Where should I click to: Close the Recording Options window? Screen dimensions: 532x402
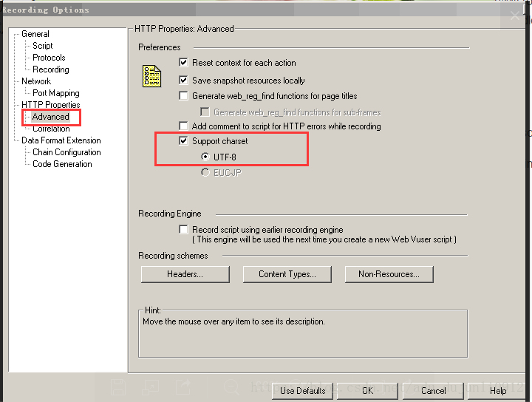pyautogui.click(x=515, y=16)
